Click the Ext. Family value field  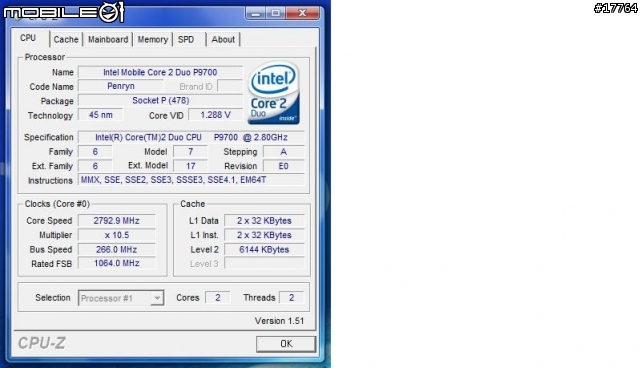coord(95,166)
